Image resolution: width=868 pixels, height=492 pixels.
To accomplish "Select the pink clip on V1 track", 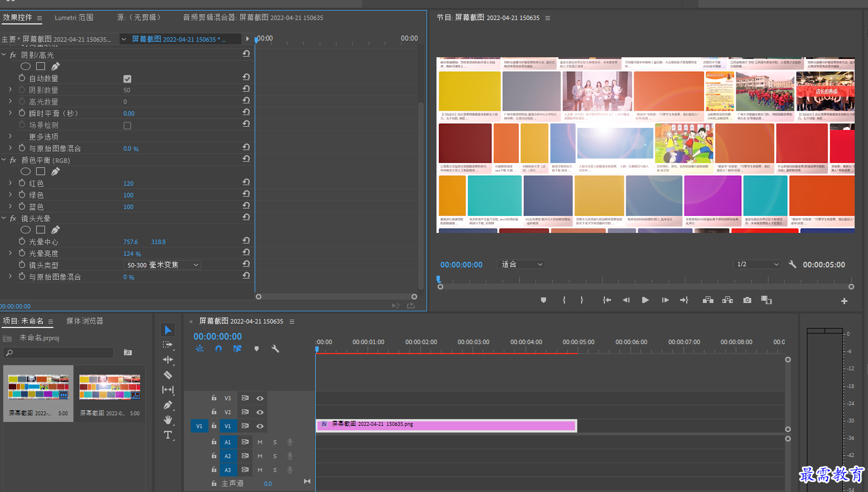I will point(446,425).
